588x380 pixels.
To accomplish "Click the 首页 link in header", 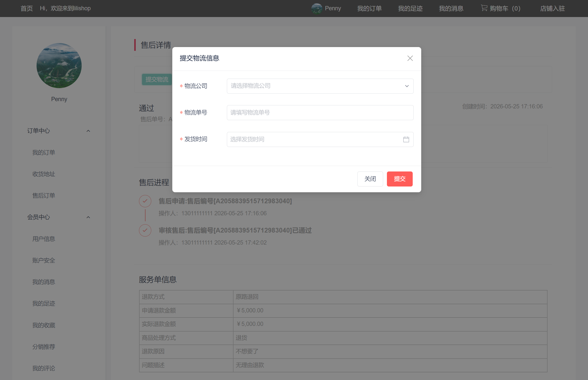I will pos(27,9).
